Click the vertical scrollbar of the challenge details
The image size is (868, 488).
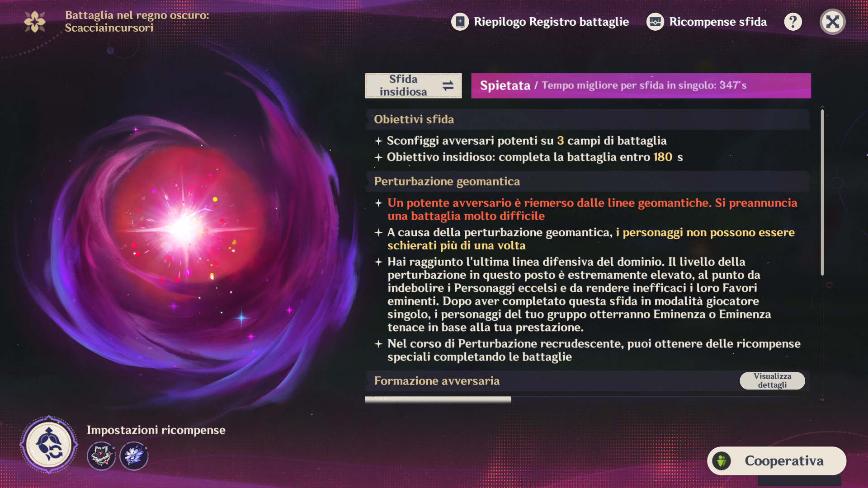822,192
